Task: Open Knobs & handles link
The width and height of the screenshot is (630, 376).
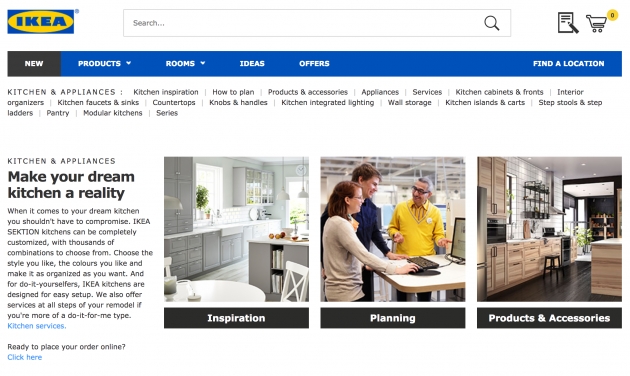Action: (x=238, y=102)
